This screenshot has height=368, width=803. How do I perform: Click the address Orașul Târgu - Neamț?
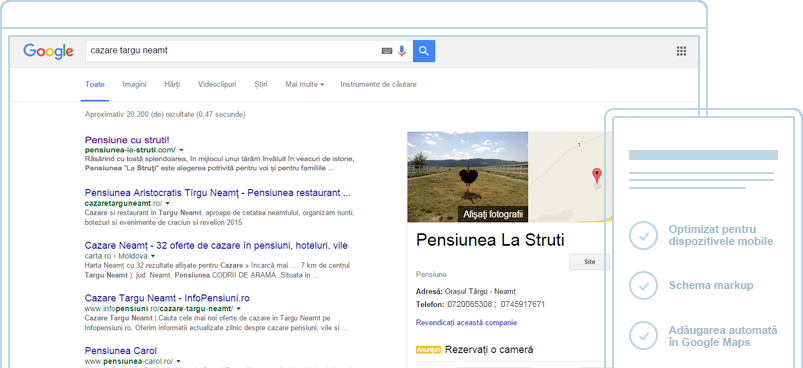(x=480, y=291)
